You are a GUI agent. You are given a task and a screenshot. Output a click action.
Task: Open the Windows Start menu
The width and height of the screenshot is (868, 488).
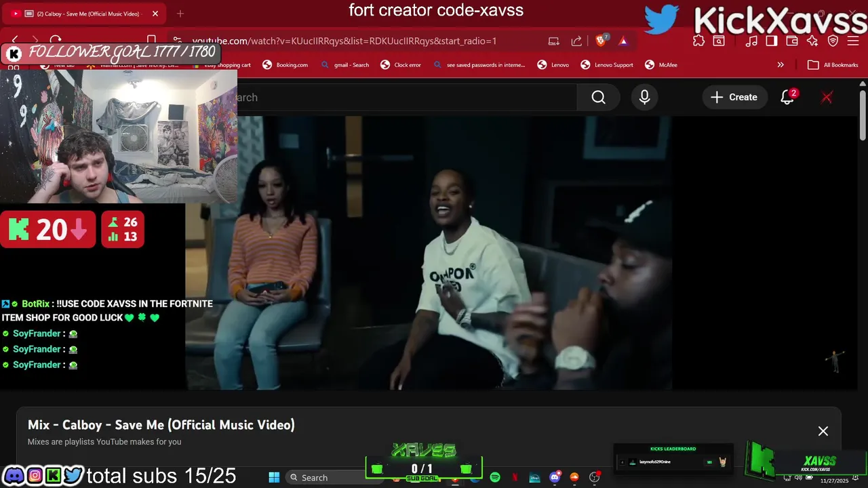[274, 477]
